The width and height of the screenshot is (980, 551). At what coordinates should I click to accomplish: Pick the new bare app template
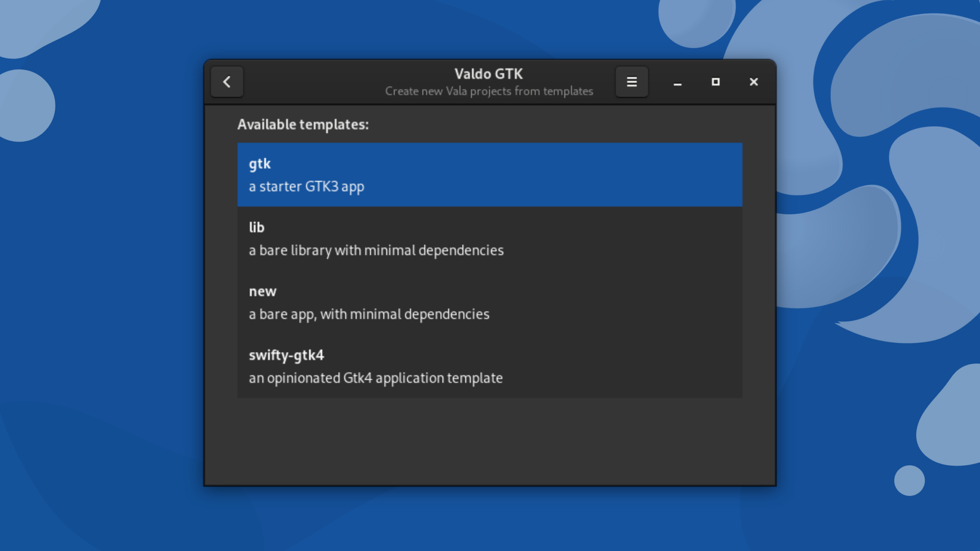490,302
